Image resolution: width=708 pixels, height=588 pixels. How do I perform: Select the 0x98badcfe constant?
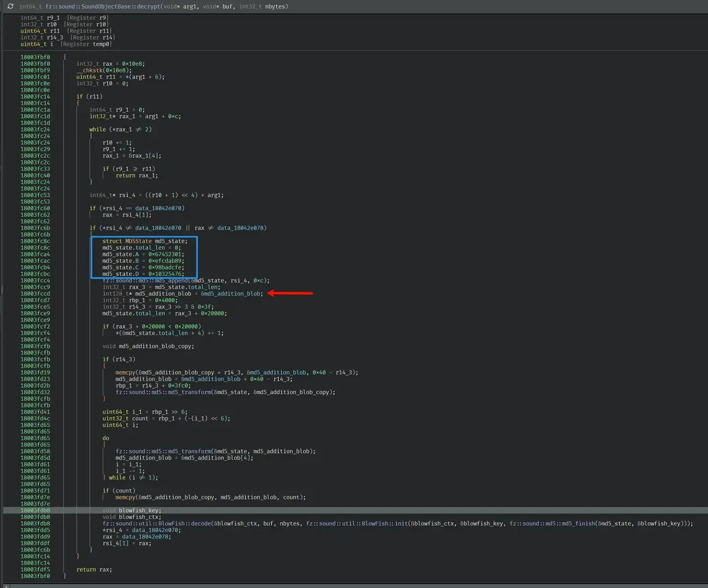[165, 267]
